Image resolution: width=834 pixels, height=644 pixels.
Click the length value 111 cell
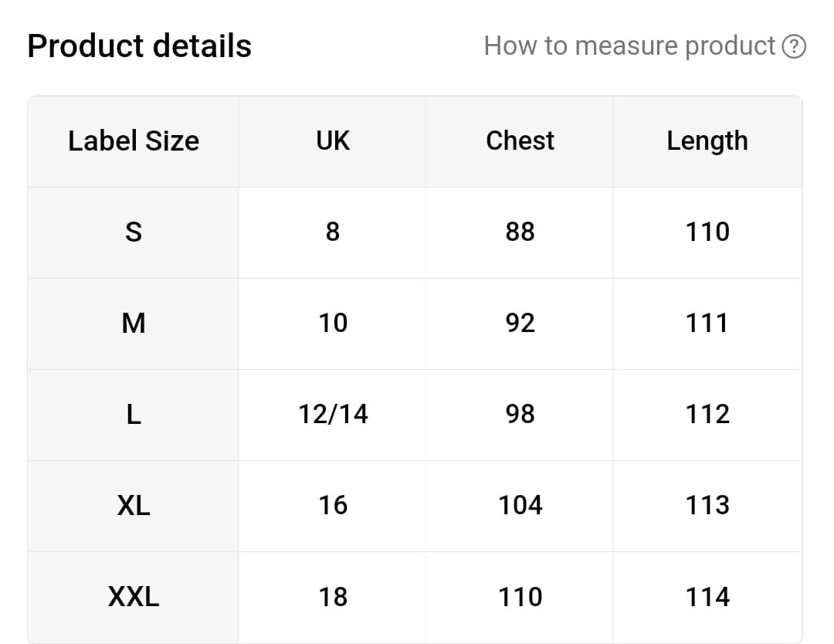[x=707, y=323]
